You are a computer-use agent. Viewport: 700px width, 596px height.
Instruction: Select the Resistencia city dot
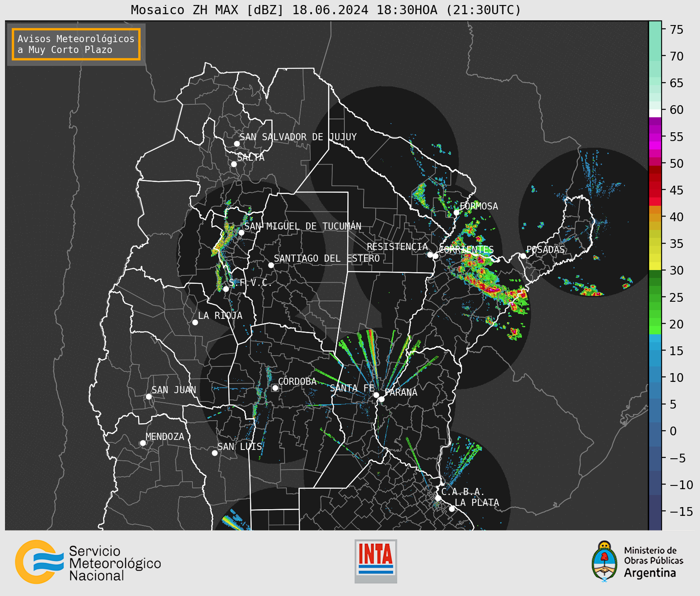[x=430, y=255]
